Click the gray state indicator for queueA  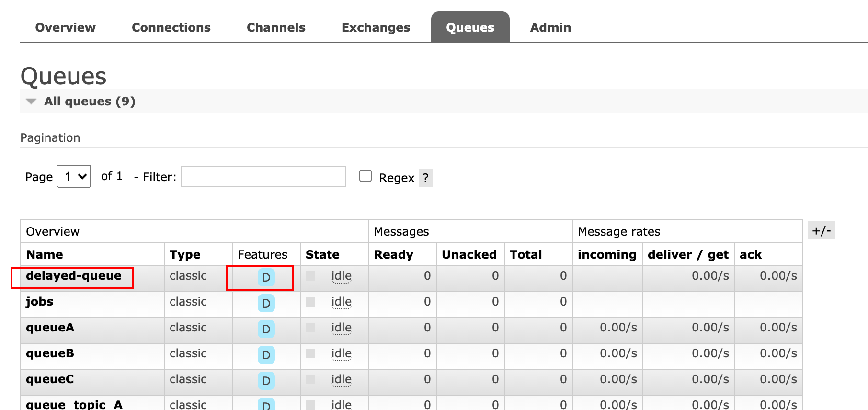(x=310, y=328)
